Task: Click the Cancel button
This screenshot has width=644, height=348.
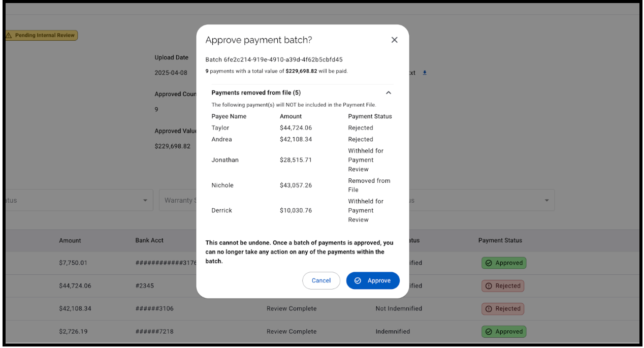Action: point(321,280)
